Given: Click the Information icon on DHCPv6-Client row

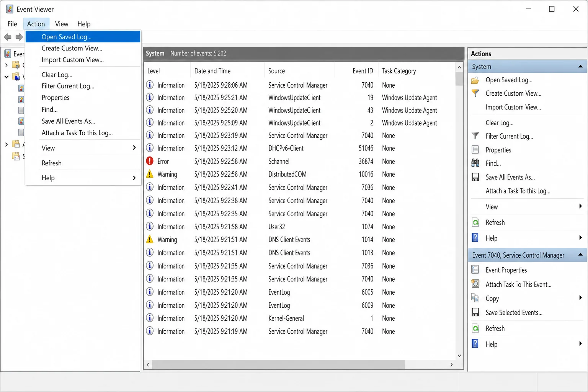Looking at the screenshot, I should [150, 148].
